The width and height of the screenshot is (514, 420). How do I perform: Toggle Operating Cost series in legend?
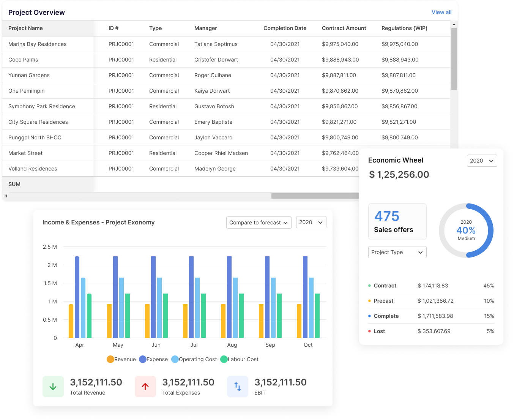(175, 359)
